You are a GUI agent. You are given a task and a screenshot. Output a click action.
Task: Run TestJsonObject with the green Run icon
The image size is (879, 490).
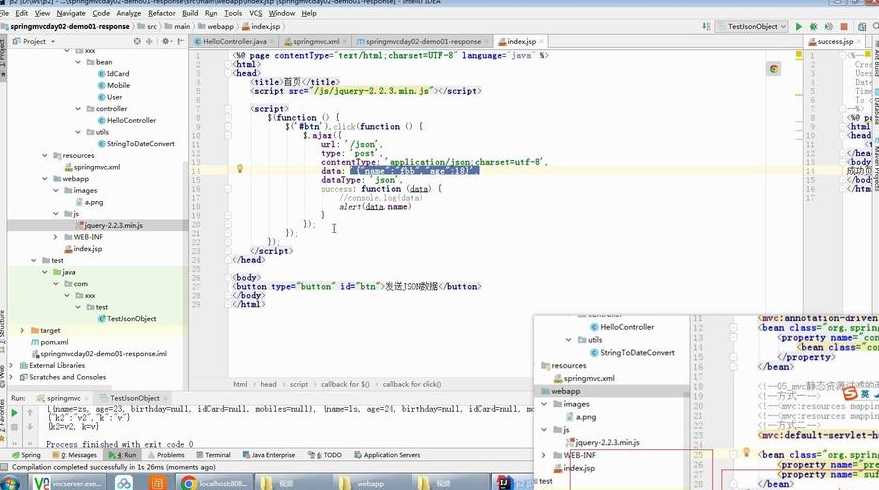(798, 26)
